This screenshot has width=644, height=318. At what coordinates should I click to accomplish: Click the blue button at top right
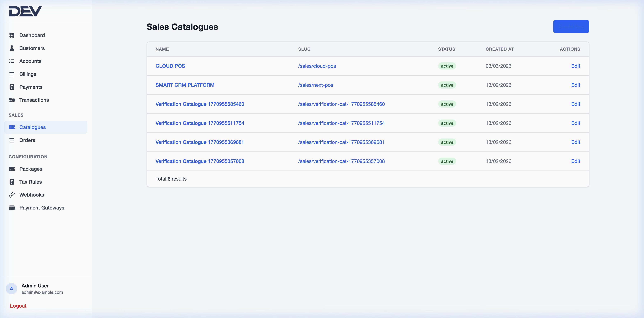point(571,26)
